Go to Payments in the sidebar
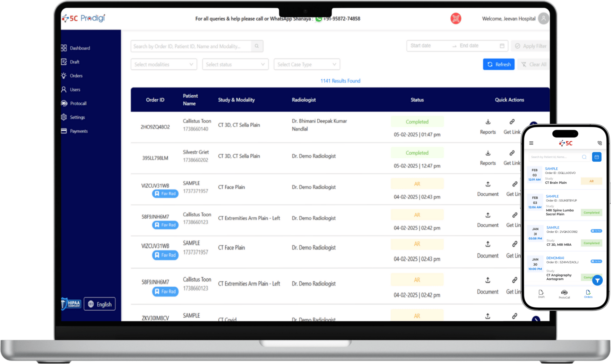611x364 pixels. pyautogui.click(x=79, y=131)
